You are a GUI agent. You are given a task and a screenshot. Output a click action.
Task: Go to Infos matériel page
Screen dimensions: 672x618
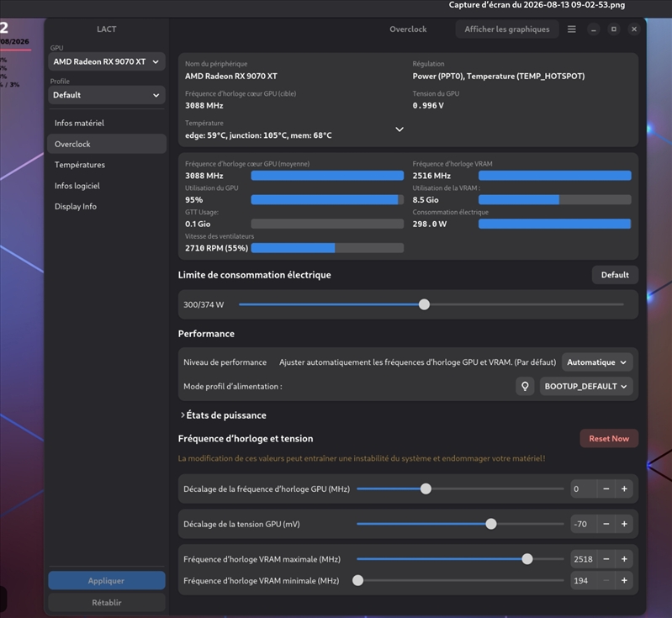(106, 123)
